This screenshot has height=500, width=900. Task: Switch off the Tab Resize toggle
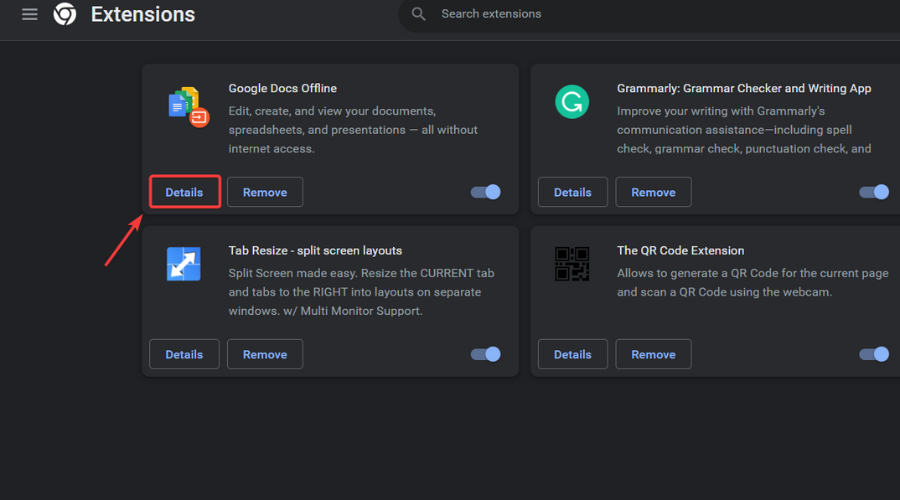[x=486, y=354]
